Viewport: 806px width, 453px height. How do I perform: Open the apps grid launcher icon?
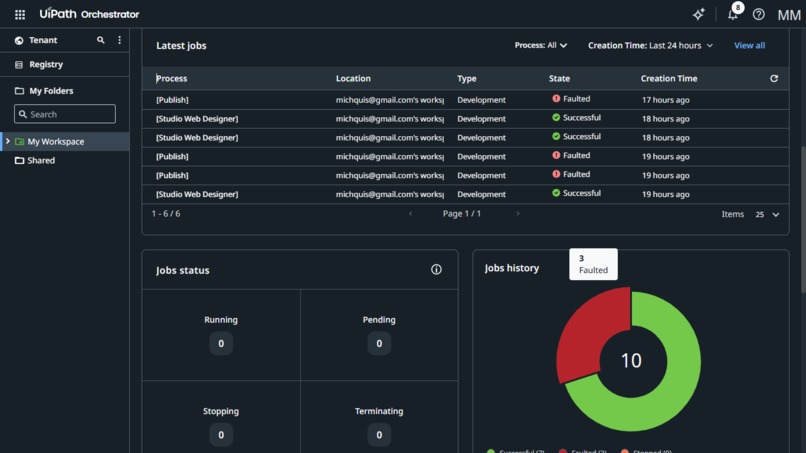(20, 14)
